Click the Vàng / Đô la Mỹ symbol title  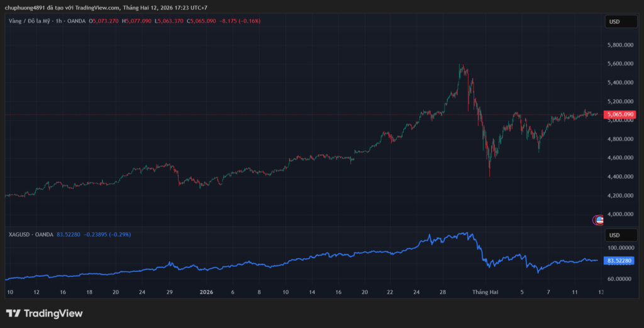click(31, 21)
